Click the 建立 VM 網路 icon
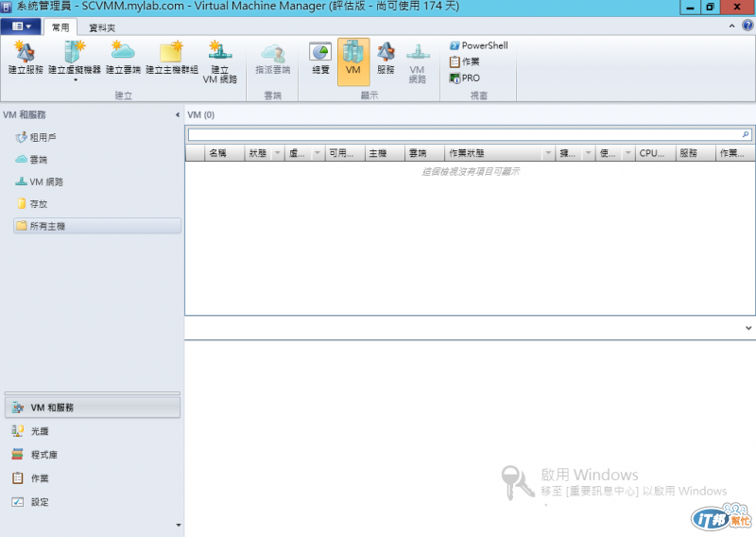Viewport: 756px width, 537px height. 220,52
